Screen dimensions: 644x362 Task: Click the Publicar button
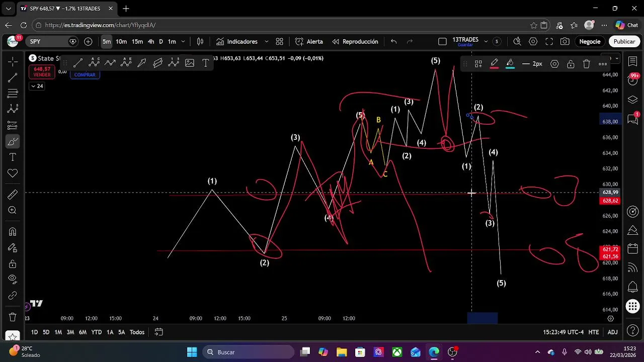[x=624, y=42]
